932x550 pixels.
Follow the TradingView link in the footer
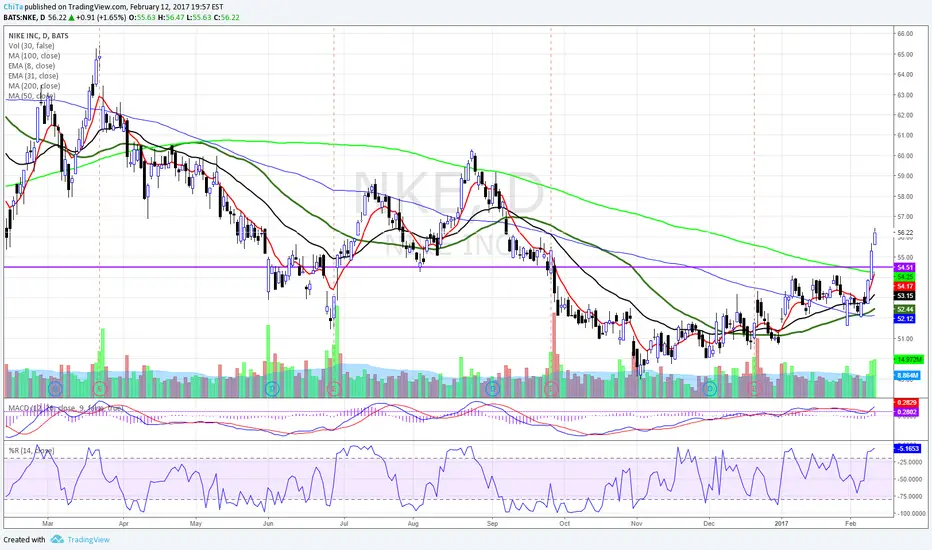pyautogui.click(x=88, y=540)
